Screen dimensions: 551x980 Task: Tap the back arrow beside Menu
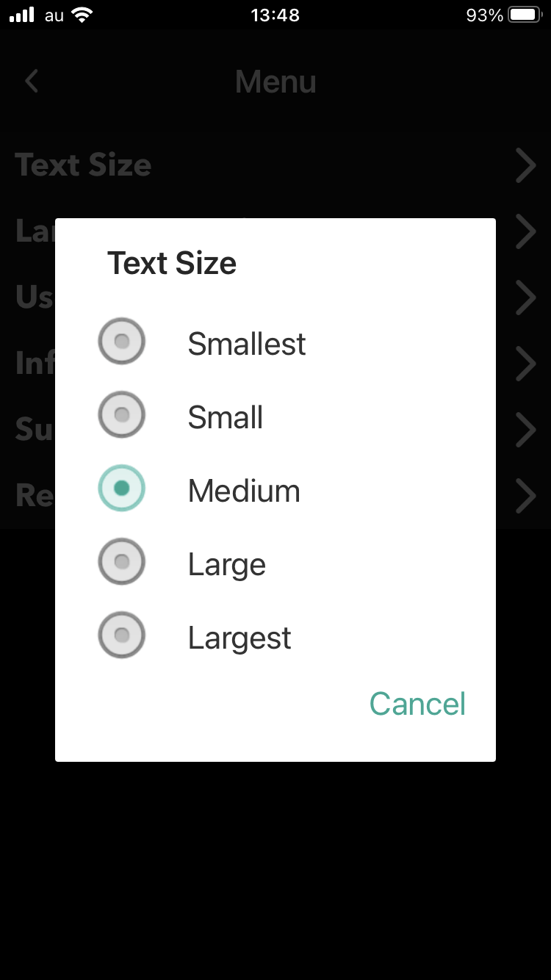31,81
